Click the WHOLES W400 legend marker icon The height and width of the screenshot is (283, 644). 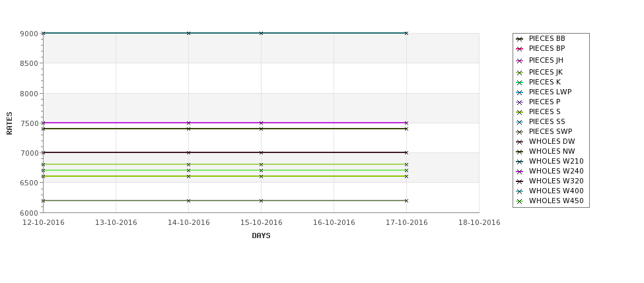519,191
